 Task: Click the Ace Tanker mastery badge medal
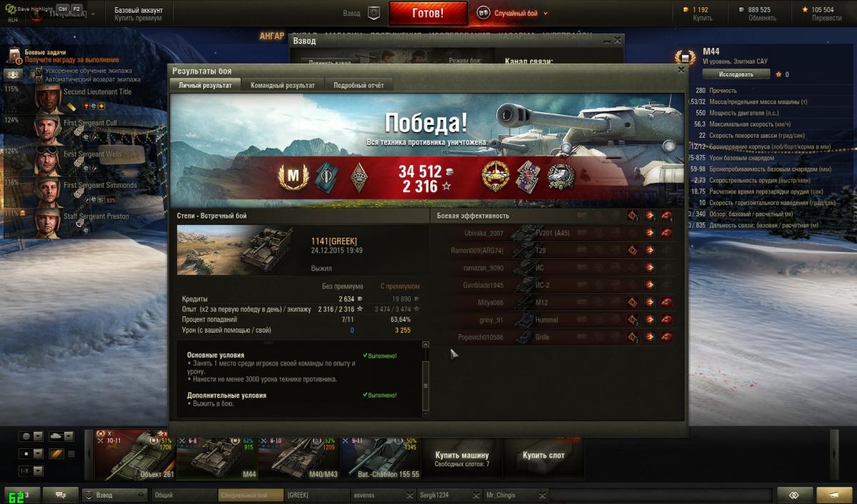coord(294,176)
